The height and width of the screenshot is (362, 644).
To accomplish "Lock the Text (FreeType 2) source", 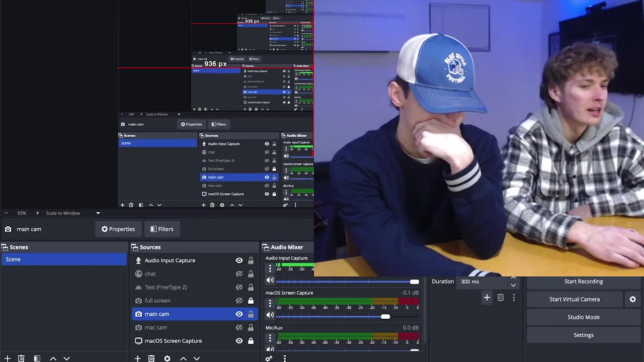I will (x=251, y=287).
